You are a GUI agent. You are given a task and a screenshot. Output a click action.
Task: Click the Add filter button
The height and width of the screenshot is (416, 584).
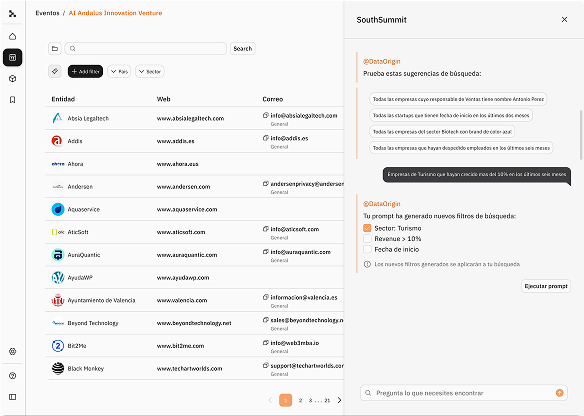tap(85, 71)
